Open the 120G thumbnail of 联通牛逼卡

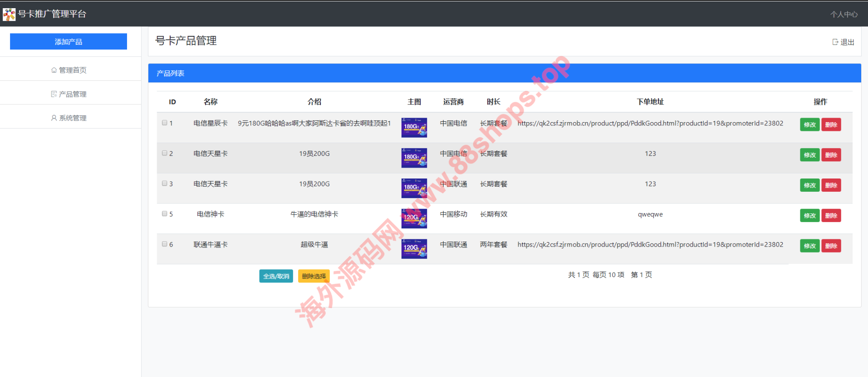pos(414,249)
